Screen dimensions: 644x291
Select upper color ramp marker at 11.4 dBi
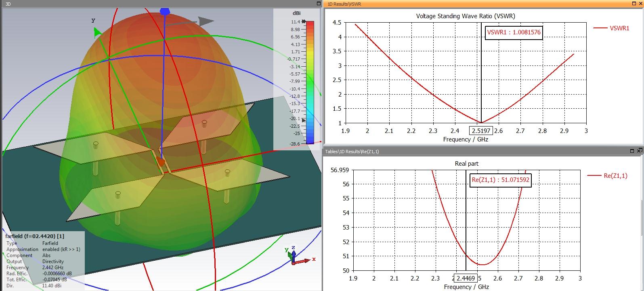pos(303,22)
